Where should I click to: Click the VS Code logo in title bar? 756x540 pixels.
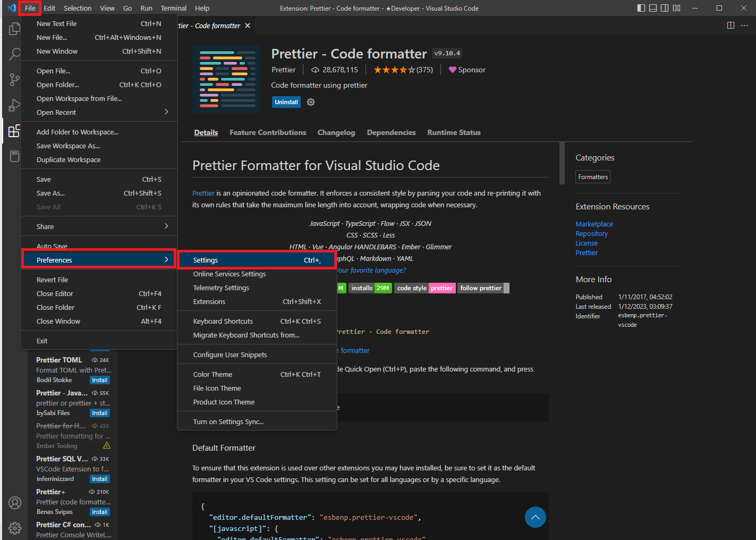11,8
